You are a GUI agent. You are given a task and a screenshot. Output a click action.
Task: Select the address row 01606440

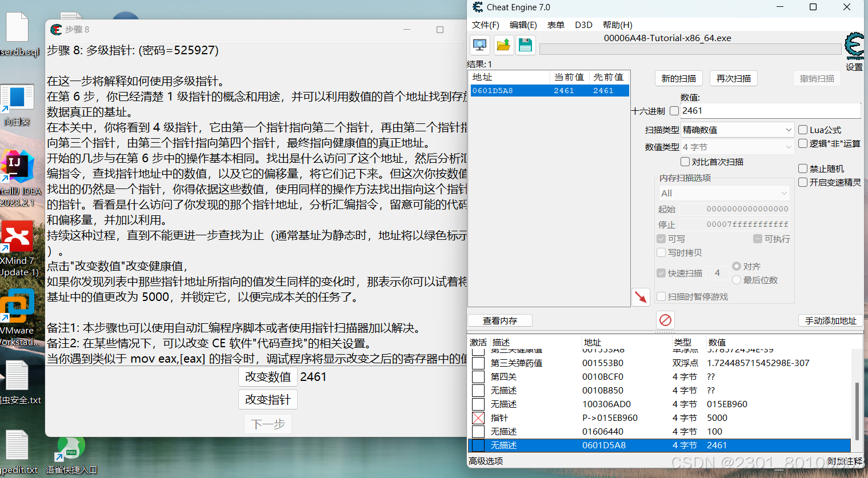[x=660, y=432]
